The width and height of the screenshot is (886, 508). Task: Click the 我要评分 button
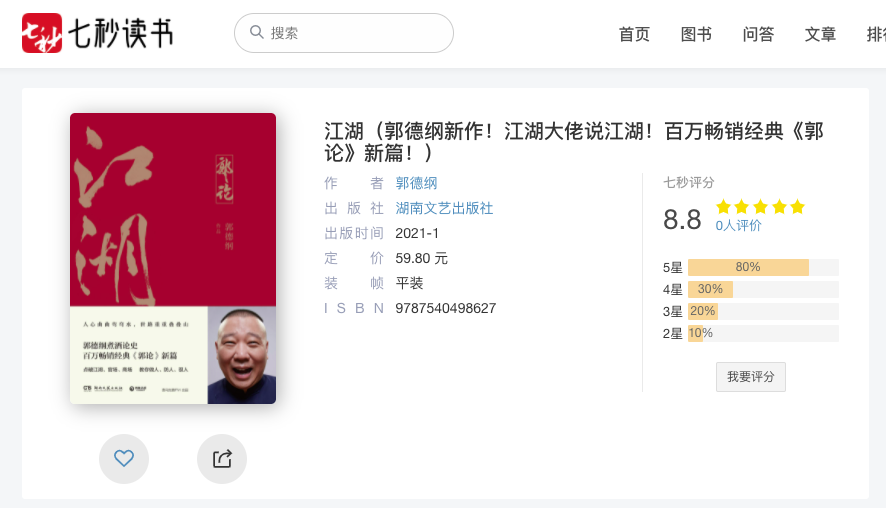tap(750, 377)
